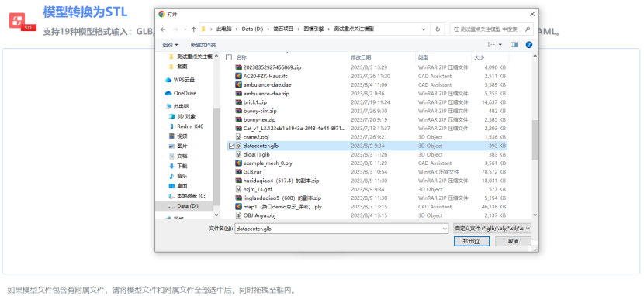
Task: Expand the WPS云盘 tree node
Action: tap(160, 80)
